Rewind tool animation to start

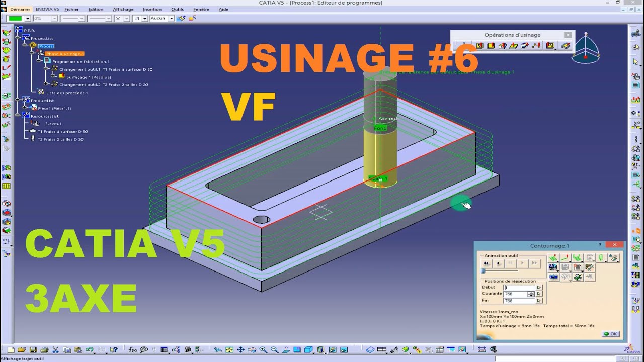pos(486,263)
